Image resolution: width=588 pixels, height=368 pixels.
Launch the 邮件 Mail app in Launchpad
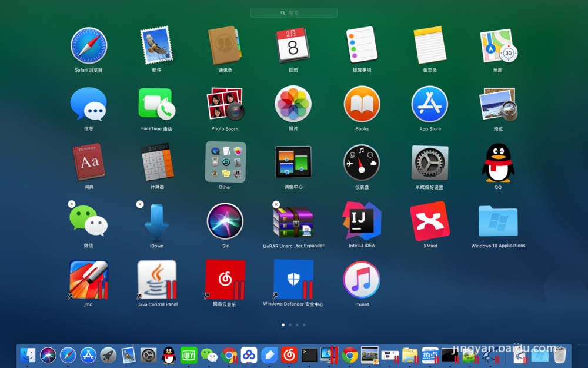click(x=157, y=45)
